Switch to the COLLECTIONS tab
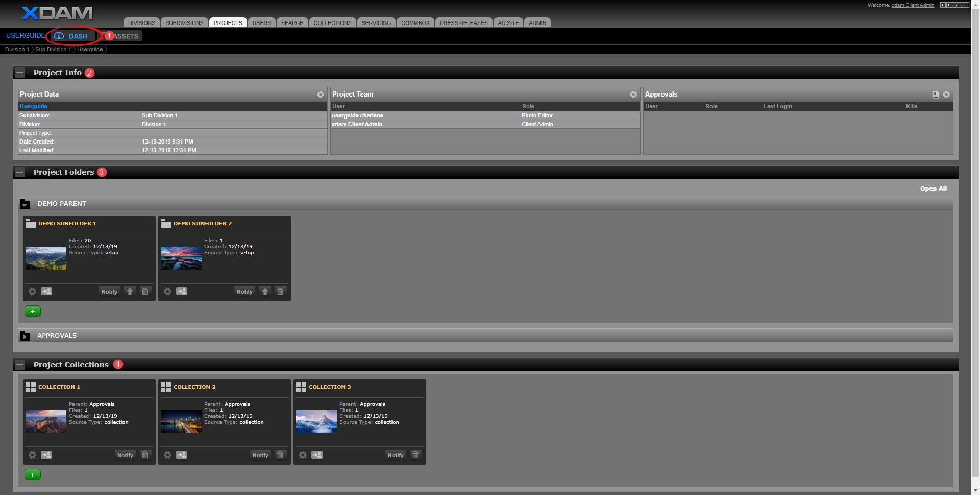 pos(332,23)
